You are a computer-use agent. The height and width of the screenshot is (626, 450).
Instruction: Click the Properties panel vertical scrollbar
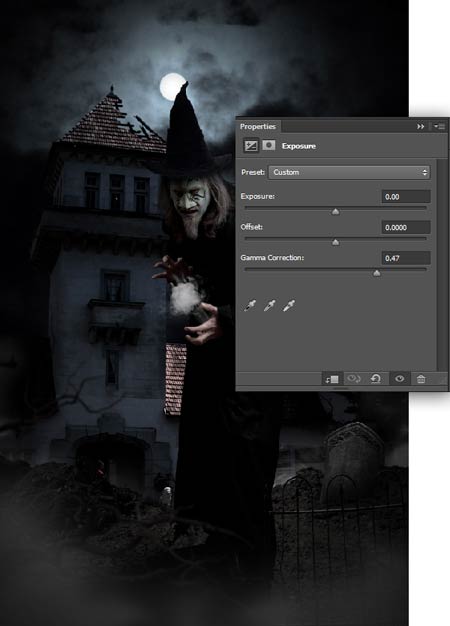point(441,265)
